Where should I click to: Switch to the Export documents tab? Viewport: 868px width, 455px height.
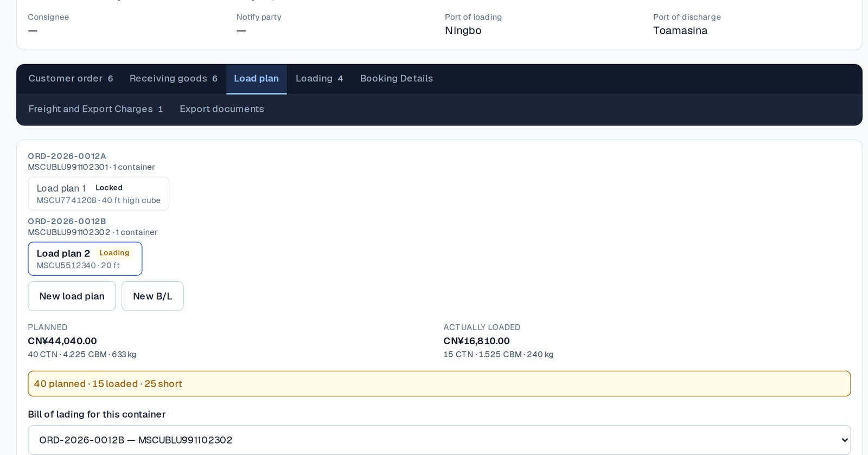222,109
